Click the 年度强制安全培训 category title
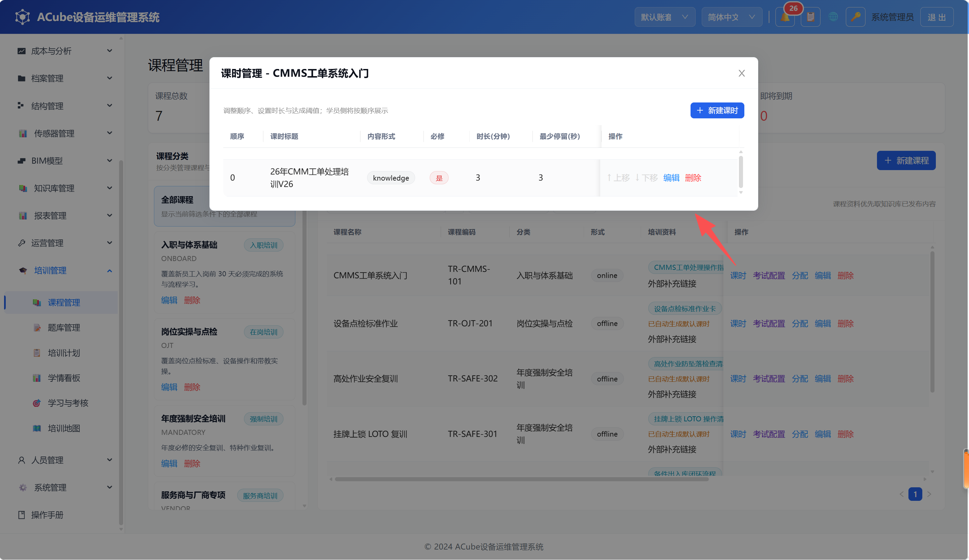The height and width of the screenshot is (560, 969). coord(193,418)
